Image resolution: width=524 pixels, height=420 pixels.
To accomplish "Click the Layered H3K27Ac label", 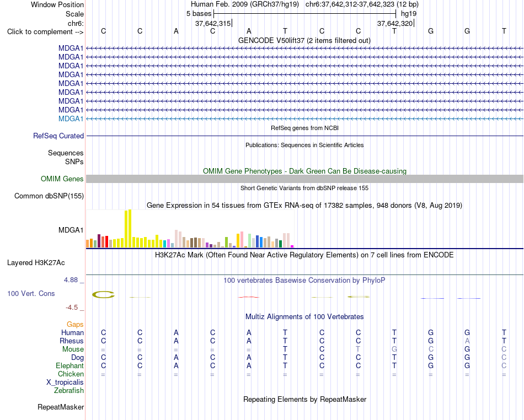I will [36, 263].
